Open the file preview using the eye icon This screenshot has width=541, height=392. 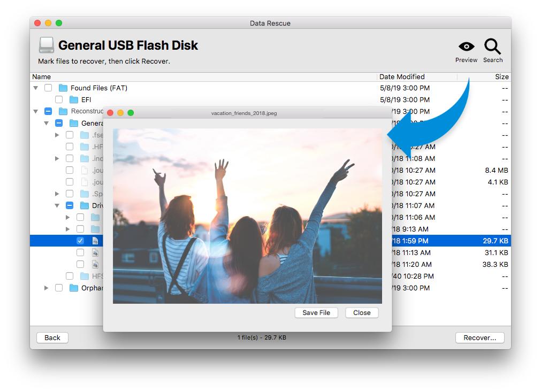[466, 47]
